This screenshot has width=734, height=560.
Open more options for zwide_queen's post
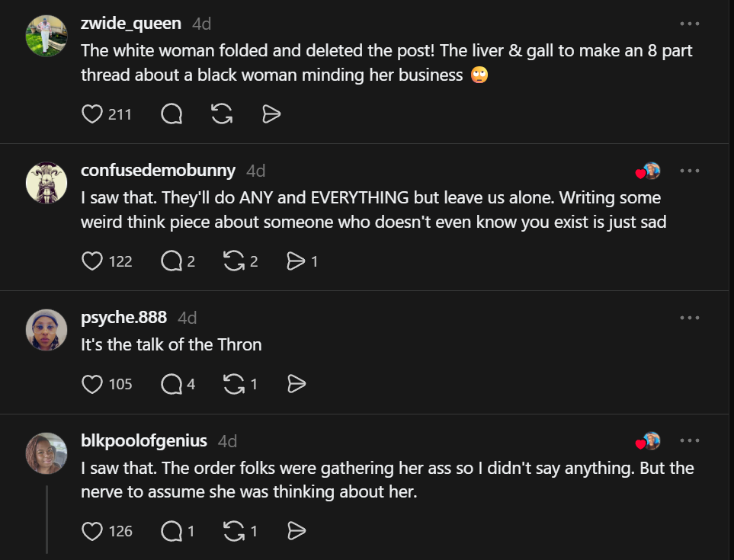point(689,24)
